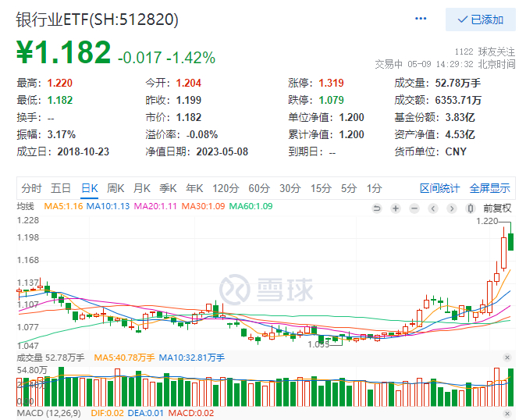Switch to the 1分 chart tab
This screenshot has height=420, width=526.
[x=374, y=188]
